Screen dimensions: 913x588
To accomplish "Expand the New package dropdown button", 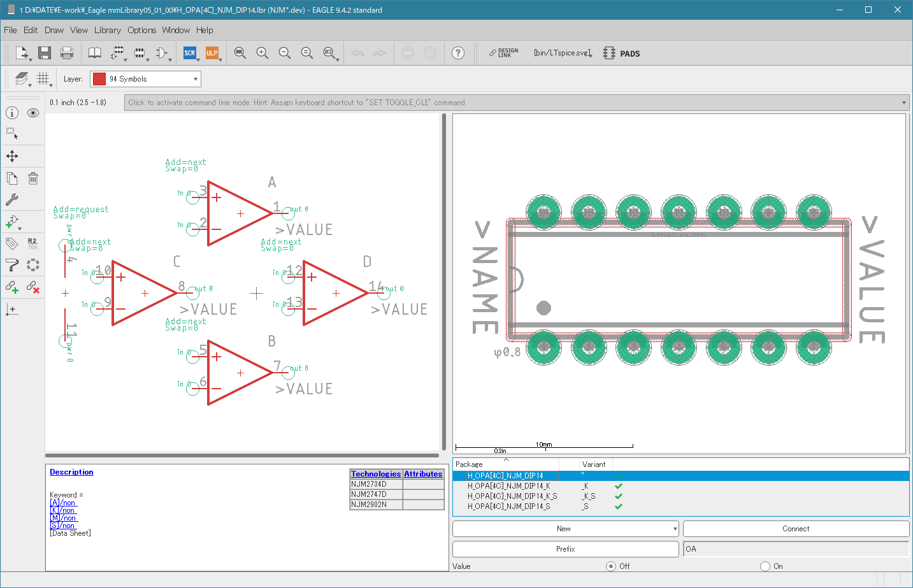I will tap(675, 529).
